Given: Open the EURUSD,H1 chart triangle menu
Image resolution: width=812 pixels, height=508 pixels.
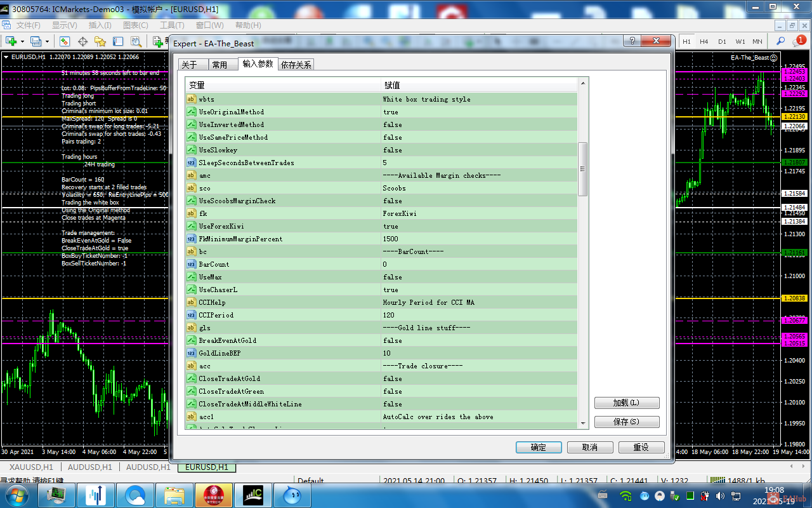Looking at the screenshot, I should click(x=6, y=57).
